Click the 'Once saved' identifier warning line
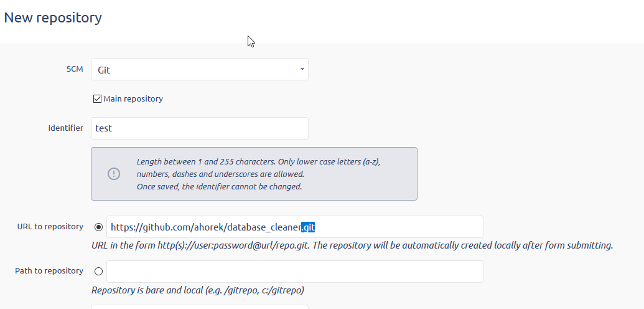Screen dimensions: 644x309 [219, 186]
